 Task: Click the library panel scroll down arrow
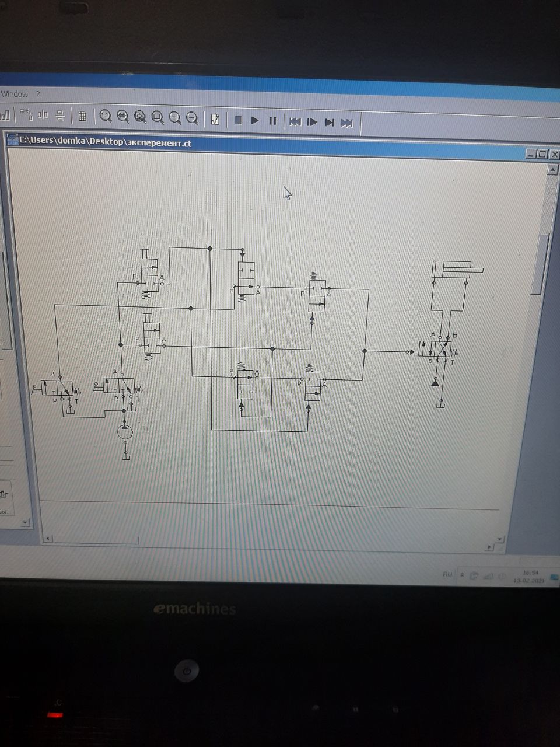[25, 522]
